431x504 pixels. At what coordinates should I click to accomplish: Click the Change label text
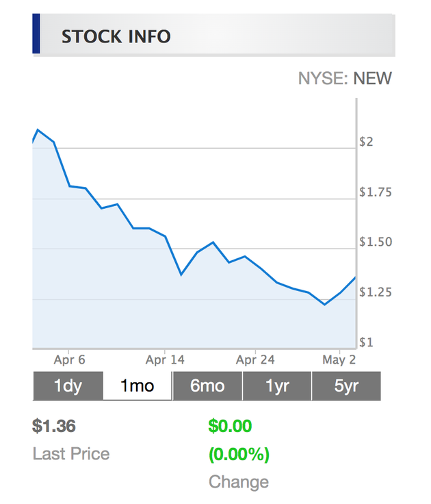click(x=239, y=481)
